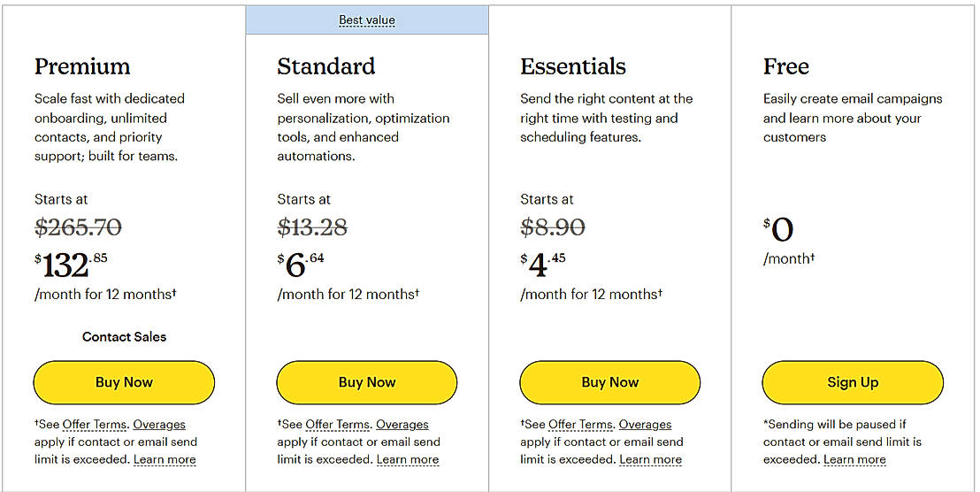
Task: Click Learn more under the Free plan
Action: click(854, 460)
